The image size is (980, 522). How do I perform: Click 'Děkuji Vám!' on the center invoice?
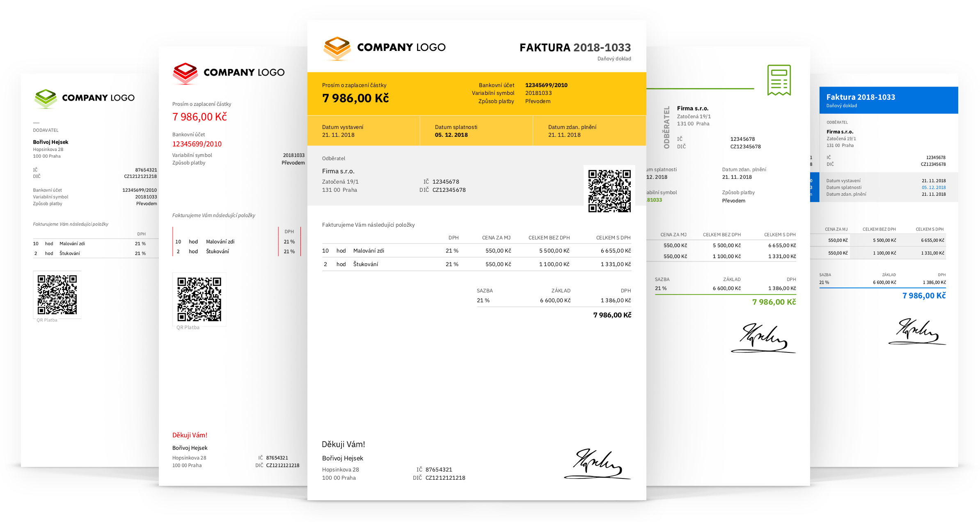(x=343, y=444)
